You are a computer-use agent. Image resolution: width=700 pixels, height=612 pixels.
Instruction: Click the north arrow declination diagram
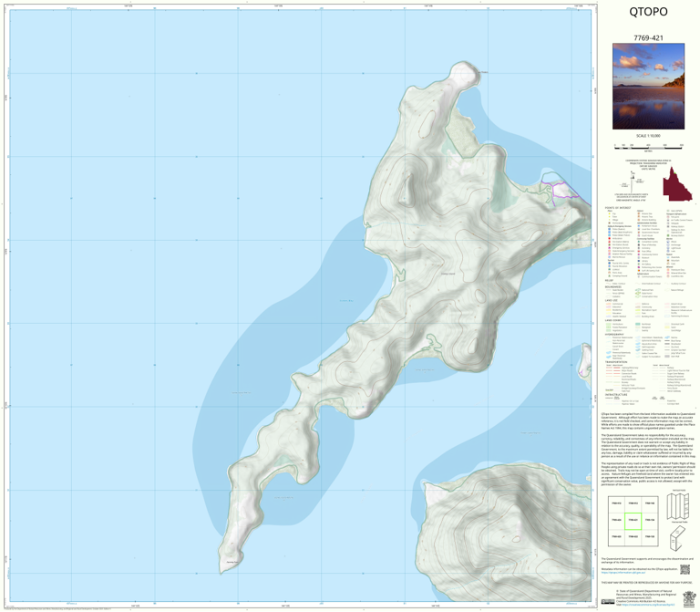633,181
